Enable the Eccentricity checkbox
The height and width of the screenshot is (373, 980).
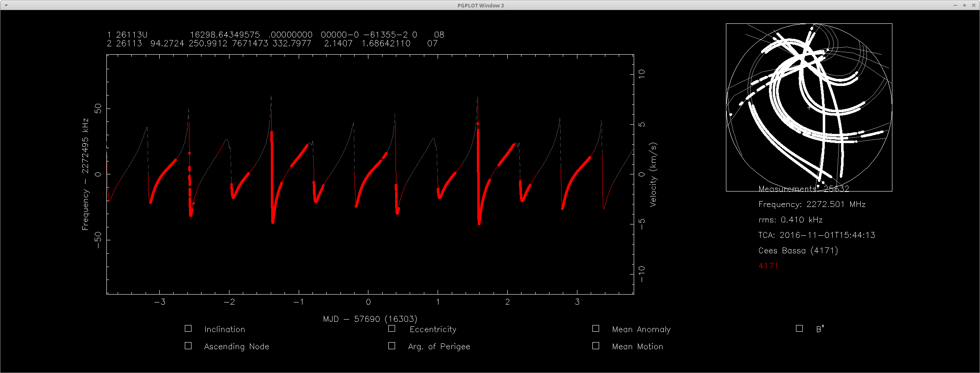(392, 329)
